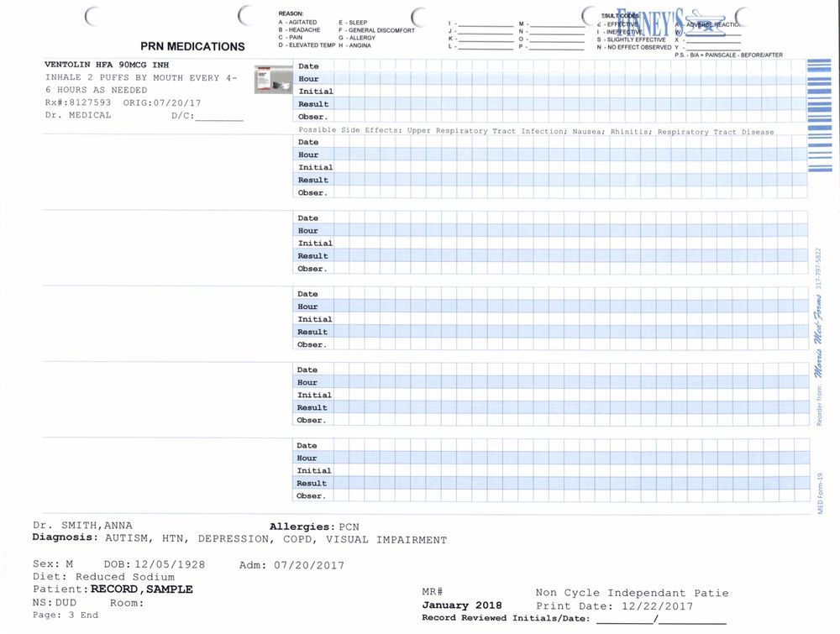
Task: Select reason code C - PAIN
Action: (x=290, y=38)
